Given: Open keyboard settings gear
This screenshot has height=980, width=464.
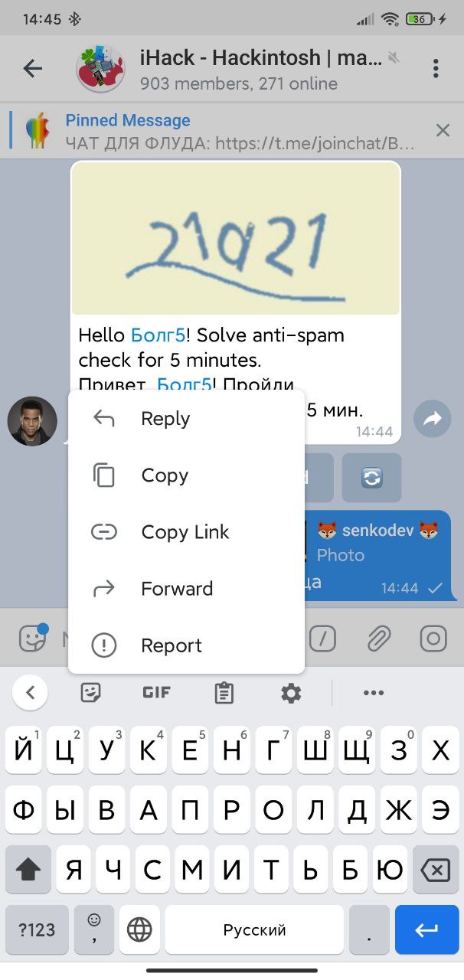Looking at the screenshot, I should pos(291,694).
